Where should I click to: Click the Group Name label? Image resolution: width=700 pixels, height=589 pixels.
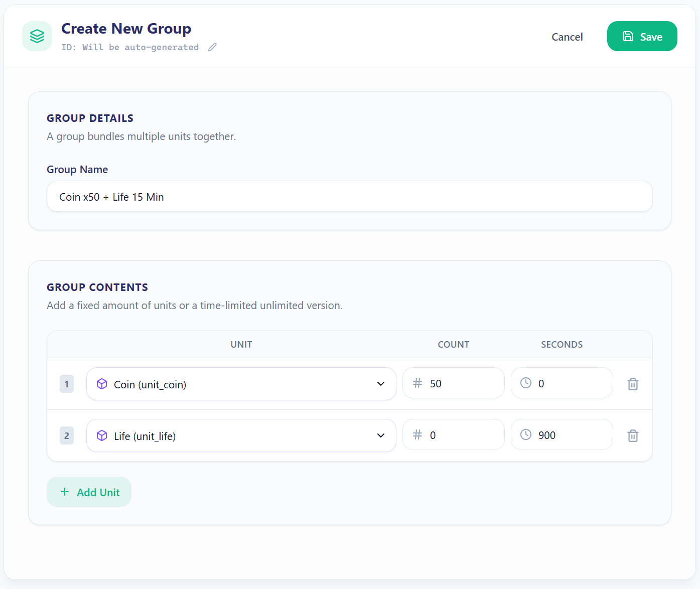pyautogui.click(x=77, y=170)
